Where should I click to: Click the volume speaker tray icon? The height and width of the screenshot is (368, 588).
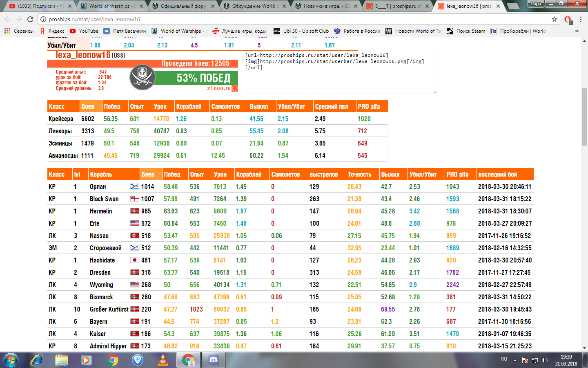[x=545, y=360]
